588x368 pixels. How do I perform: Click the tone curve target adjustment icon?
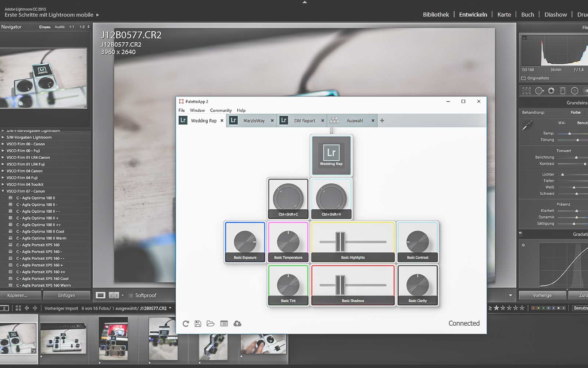pyautogui.click(x=523, y=245)
